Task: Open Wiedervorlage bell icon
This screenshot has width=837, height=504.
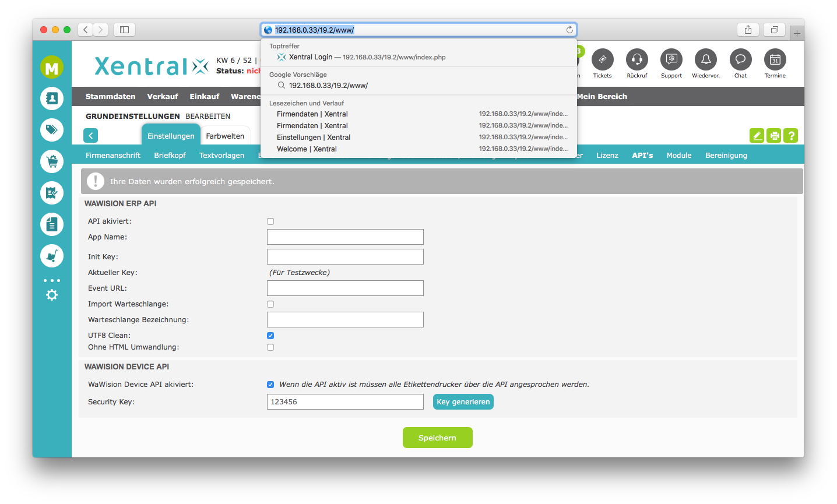Action: pos(705,60)
